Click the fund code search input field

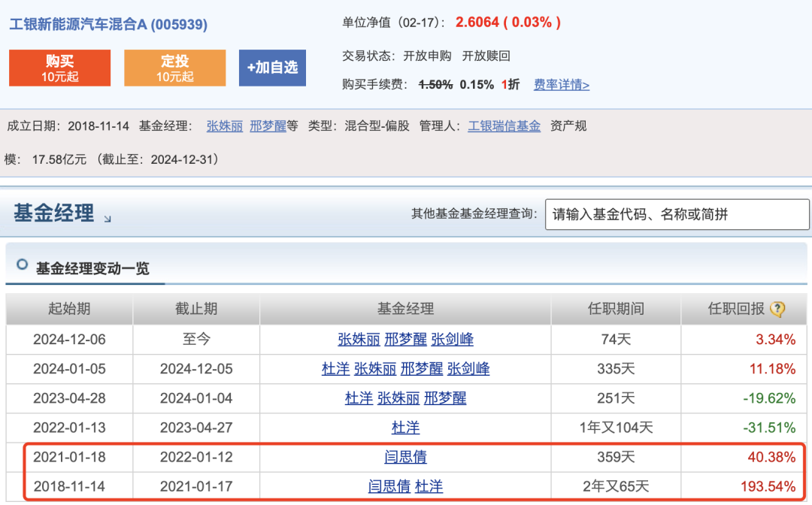click(x=677, y=214)
